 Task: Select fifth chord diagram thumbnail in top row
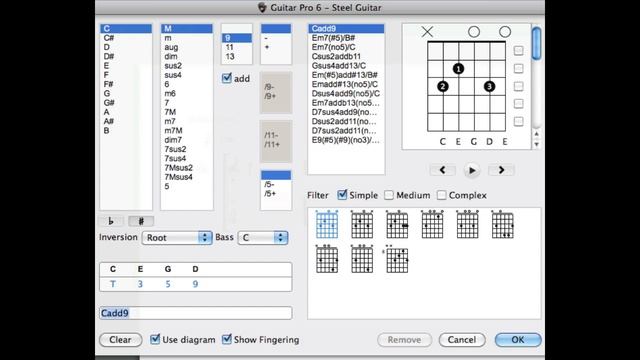click(467, 224)
